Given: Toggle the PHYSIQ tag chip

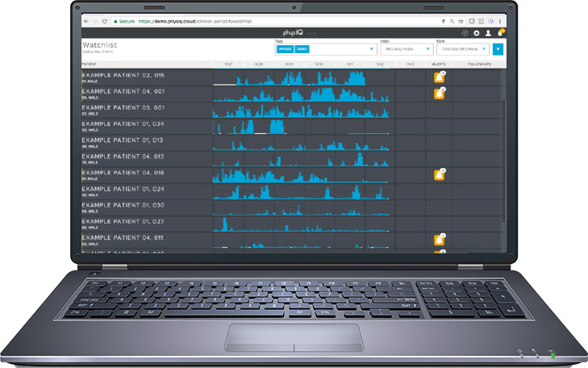Looking at the screenshot, I should [284, 49].
